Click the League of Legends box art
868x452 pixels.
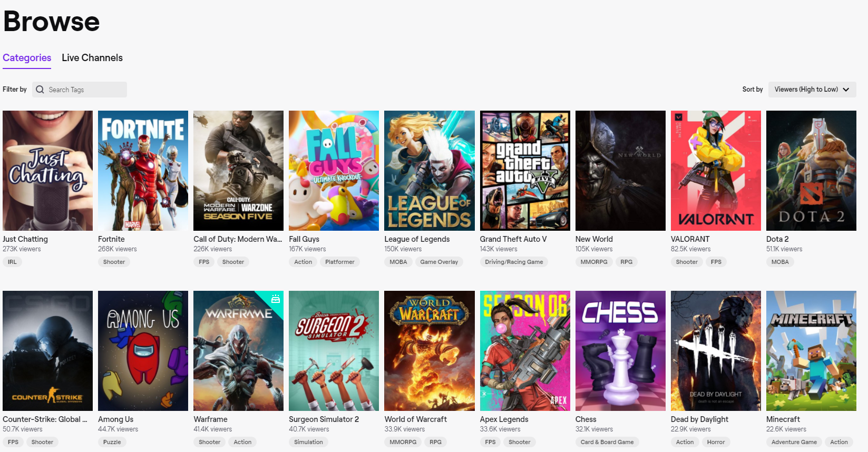(430, 171)
